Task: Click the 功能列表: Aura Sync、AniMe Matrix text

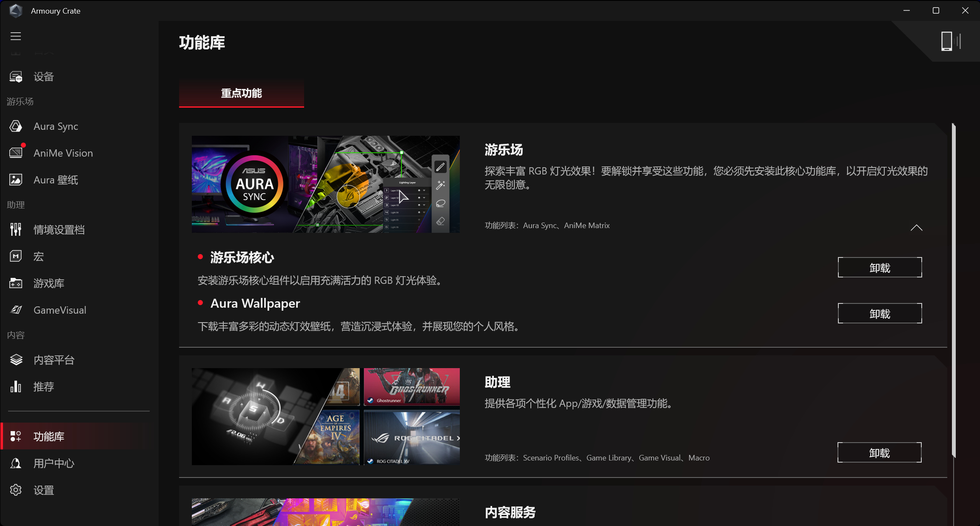Action: [x=547, y=226]
